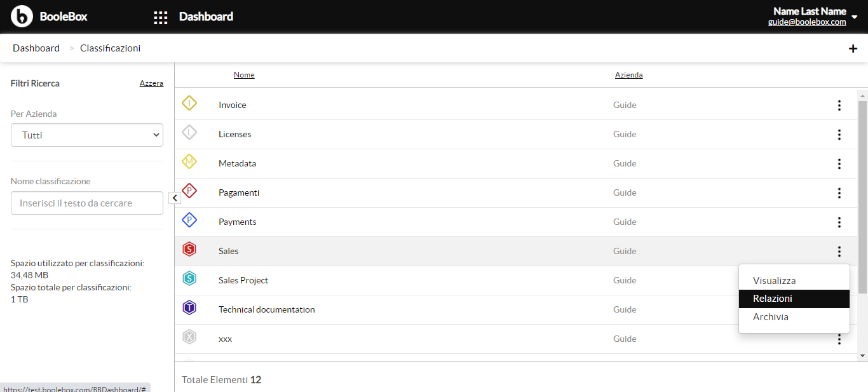Viewport: 868px width, 392px height.
Task: Click the Classificazioni breadcrumb
Action: (111, 48)
